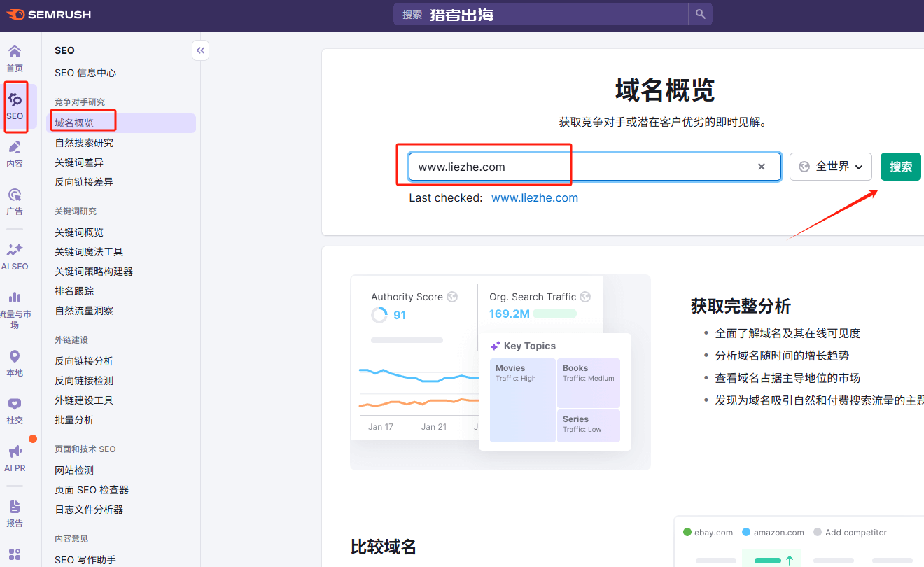Open 关键词魔法工具
Image resolution: width=924 pixels, height=567 pixels.
point(89,252)
